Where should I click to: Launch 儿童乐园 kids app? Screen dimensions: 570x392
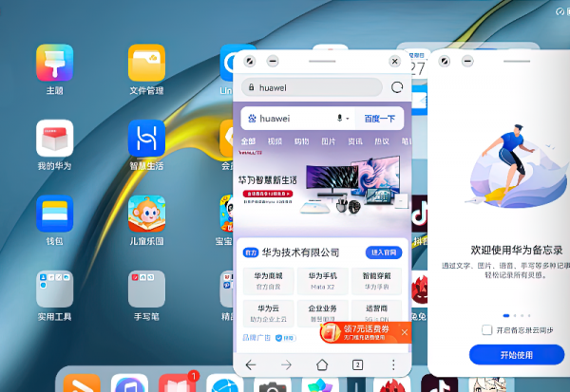(x=146, y=214)
